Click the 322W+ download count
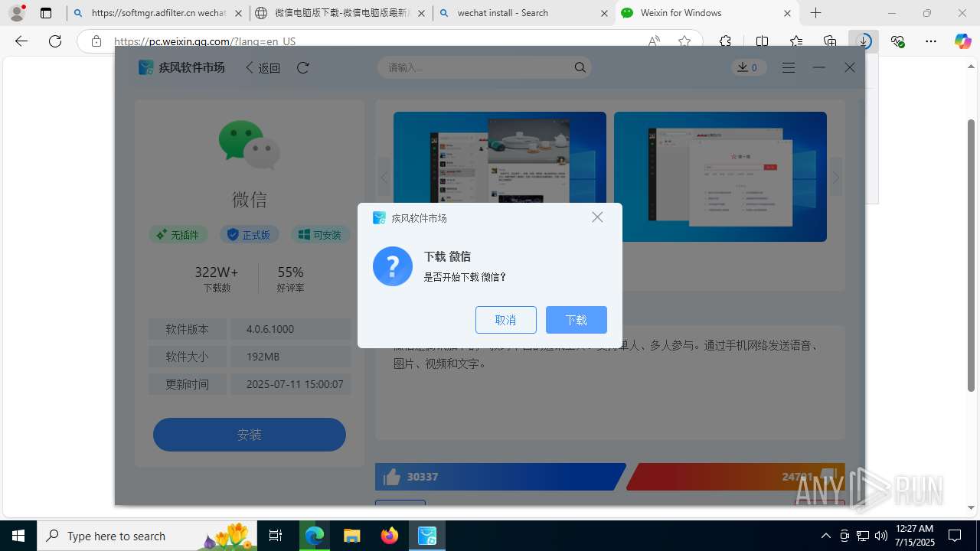The height and width of the screenshot is (551, 980). 217,272
